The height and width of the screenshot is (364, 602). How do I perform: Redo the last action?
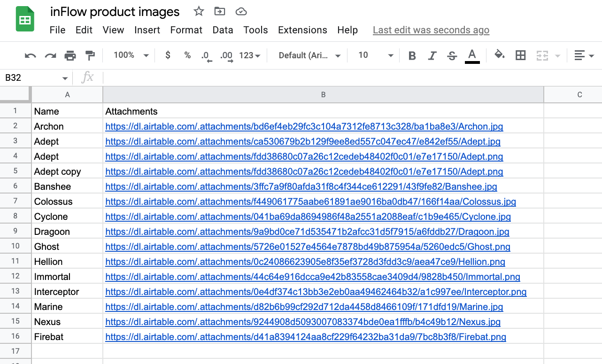click(50, 56)
